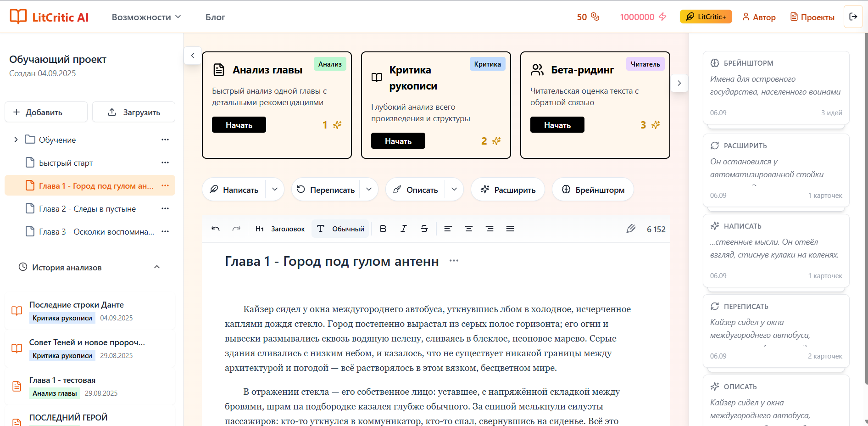
Task: Open the Возможности dropdown menu
Action: click(x=145, y=17)
